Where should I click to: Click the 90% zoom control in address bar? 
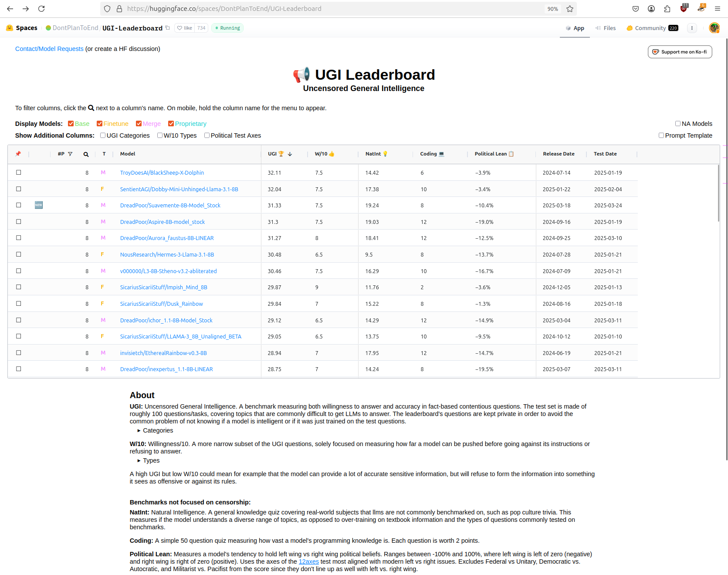[x=552, y=8]
